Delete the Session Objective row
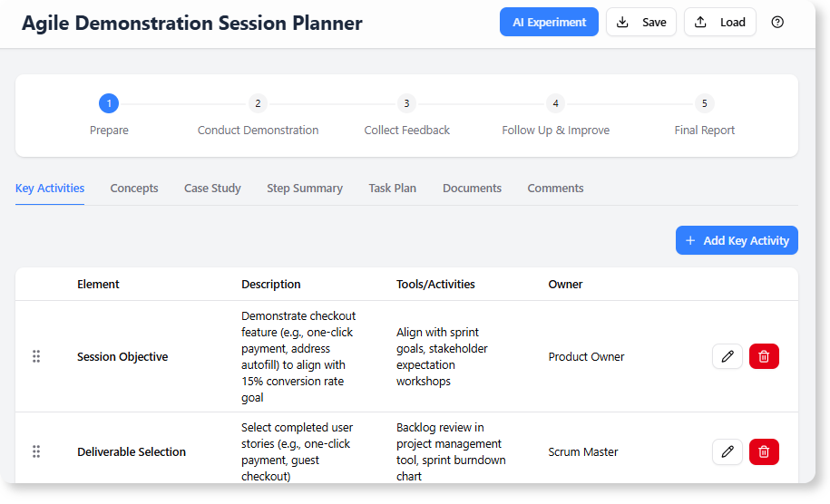Viewport: 830px width, 504px height. click(764, 357)
